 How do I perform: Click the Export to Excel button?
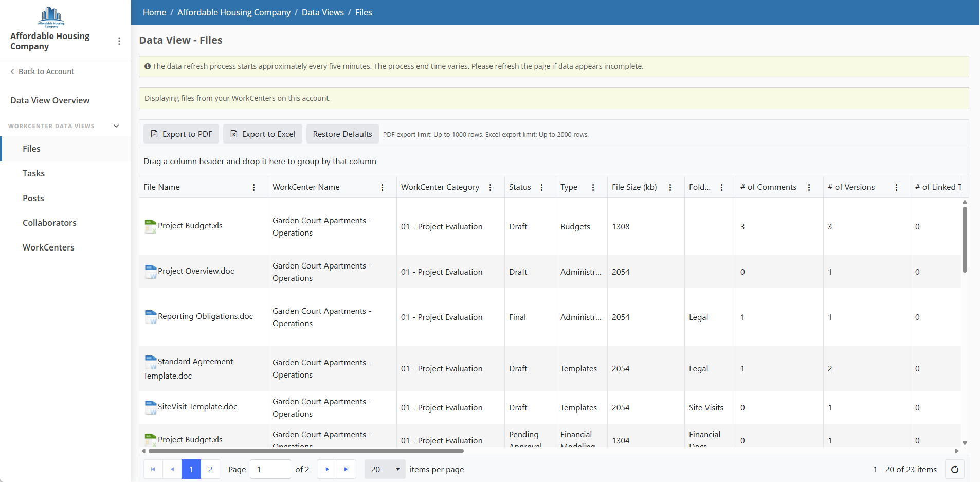[263, 134]
